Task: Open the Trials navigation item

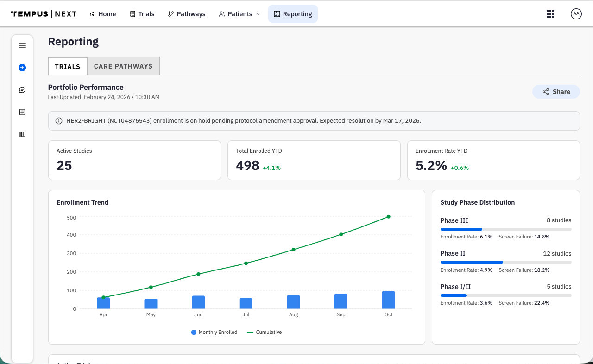Action: pyautogui.click(x=142, y=14)
